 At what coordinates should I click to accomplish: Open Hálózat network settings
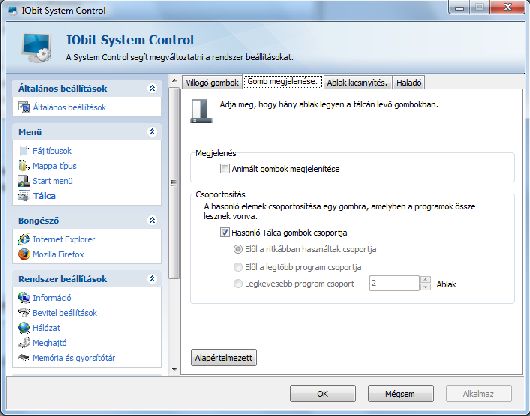click(46, 328)
